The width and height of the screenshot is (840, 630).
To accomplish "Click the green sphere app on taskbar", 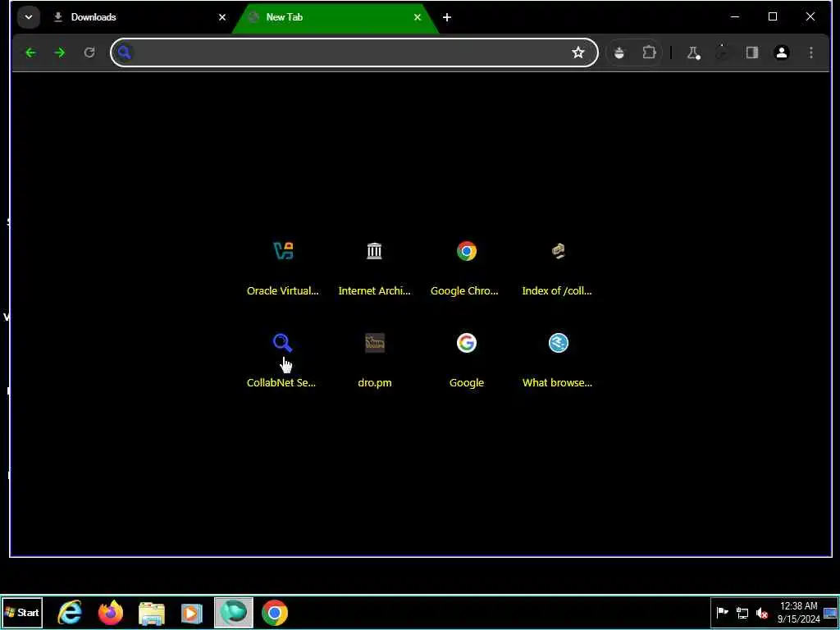I will (234, 613).
